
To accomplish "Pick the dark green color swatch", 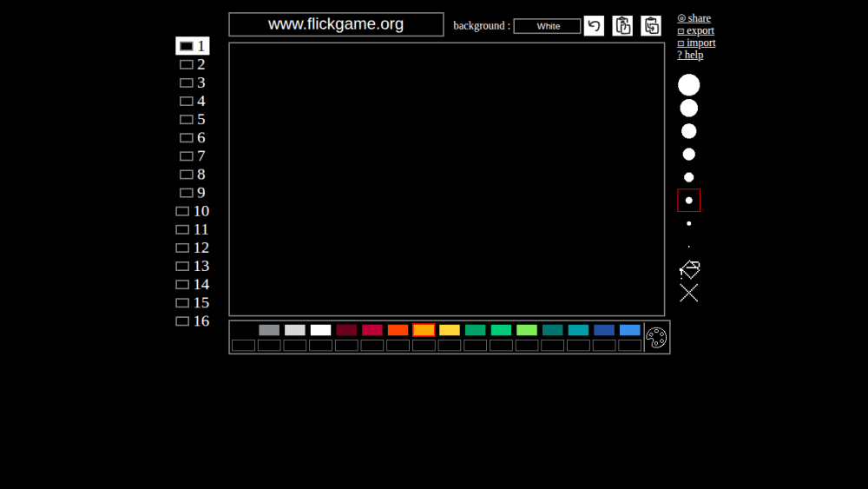I will tap(475, 330).
